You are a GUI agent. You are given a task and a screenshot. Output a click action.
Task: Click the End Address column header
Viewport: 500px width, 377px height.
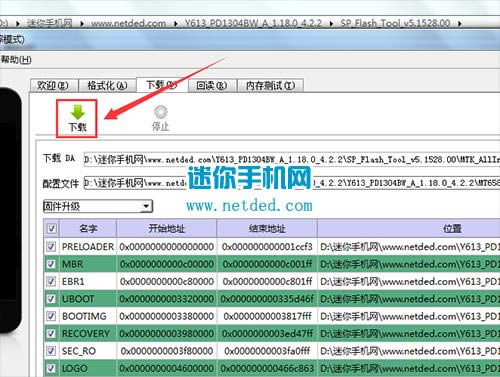click(267, 228)
